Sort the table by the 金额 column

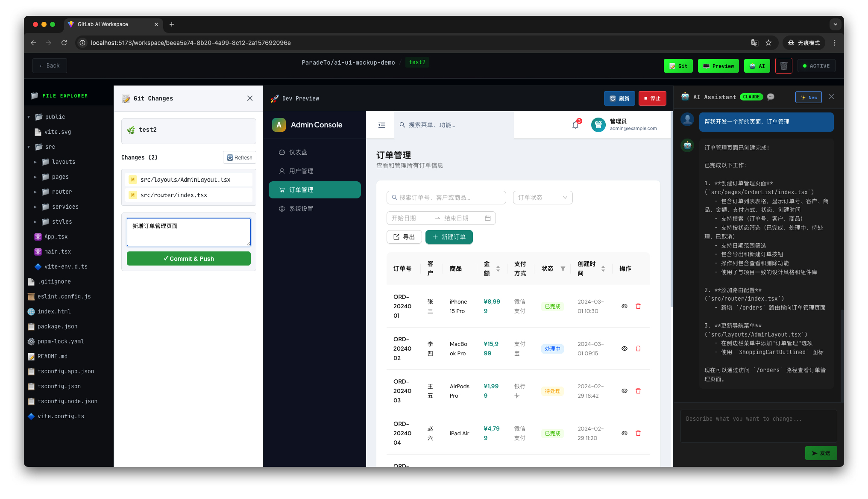(497, 269)
